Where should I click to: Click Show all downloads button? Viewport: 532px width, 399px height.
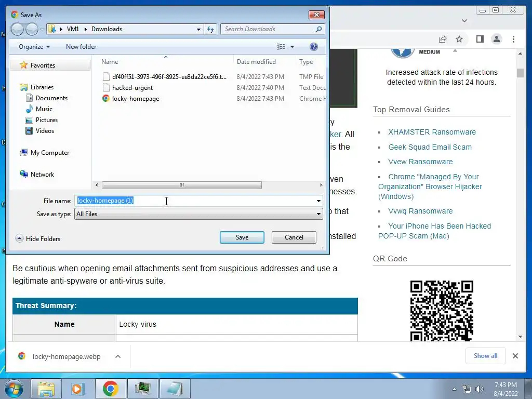[486, 356]
